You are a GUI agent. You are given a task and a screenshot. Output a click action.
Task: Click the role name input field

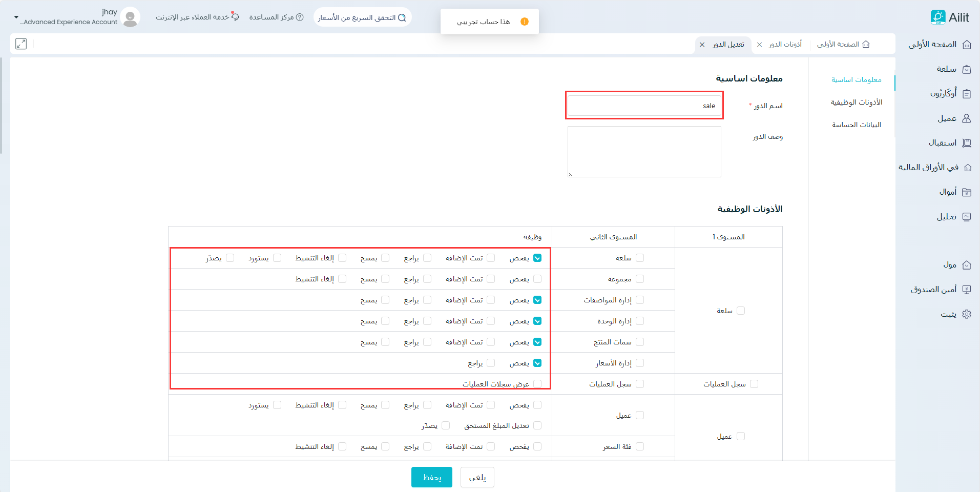(644, 106)
